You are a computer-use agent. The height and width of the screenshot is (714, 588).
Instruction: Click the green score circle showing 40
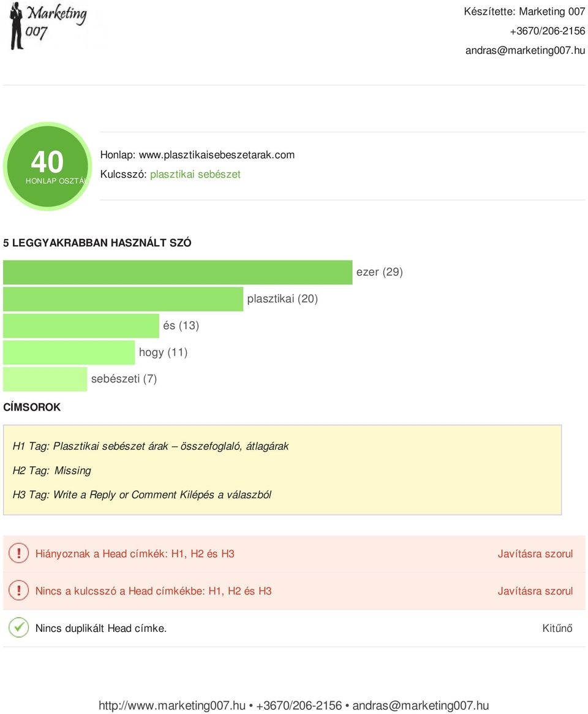point(47,166)
